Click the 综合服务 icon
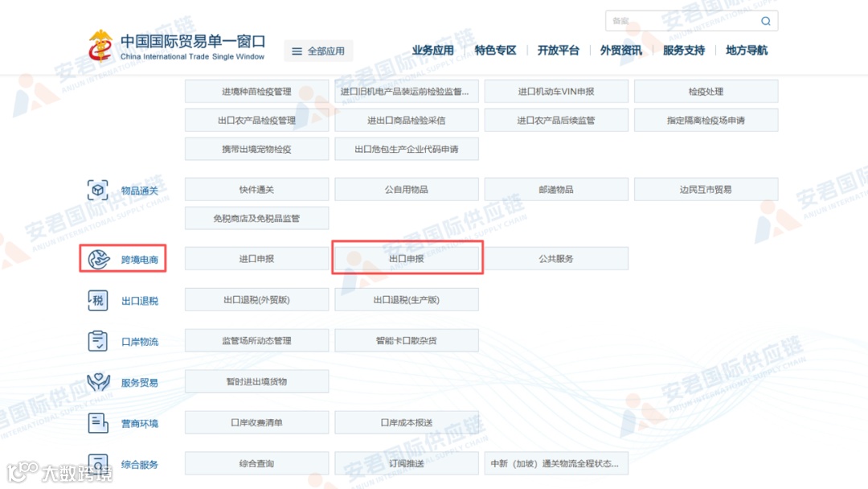The image size is (868, 489). coord(98,463)
